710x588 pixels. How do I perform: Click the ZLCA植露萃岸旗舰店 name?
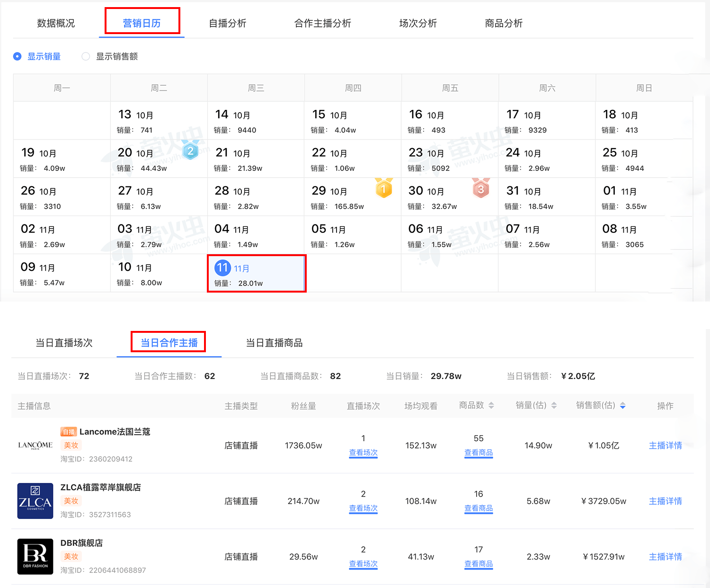pyautogui.click(x=100, y=487)
